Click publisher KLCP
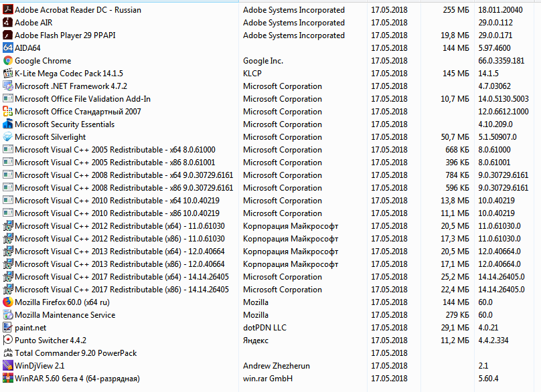The width and height of the screenshot is (541, 392). tap(252, 74)
